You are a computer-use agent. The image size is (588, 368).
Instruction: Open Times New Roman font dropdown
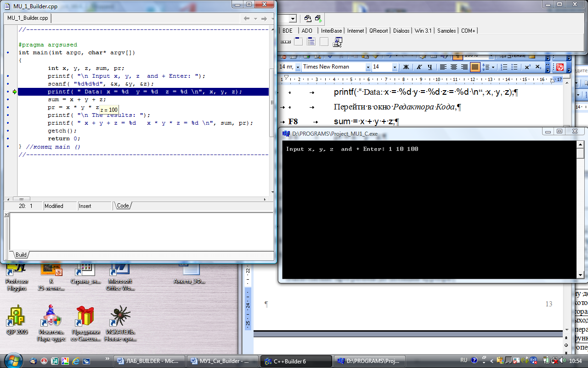[x=368, y=67]
